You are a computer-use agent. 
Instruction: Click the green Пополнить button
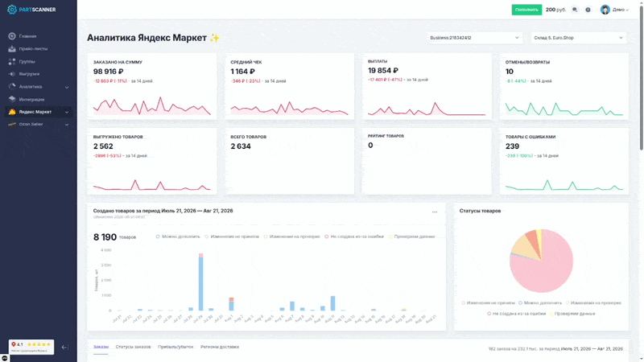526,10
